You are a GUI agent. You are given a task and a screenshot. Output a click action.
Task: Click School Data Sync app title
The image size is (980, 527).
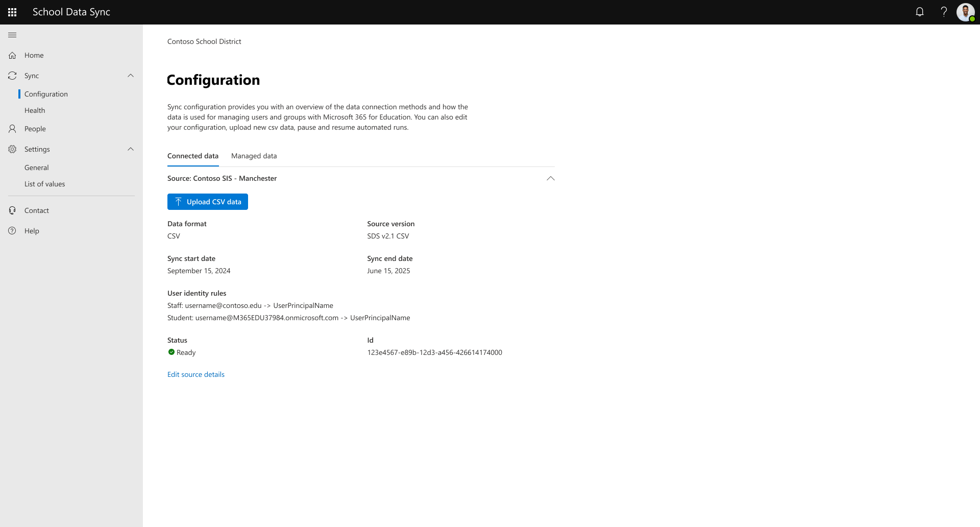pos(71,12)
